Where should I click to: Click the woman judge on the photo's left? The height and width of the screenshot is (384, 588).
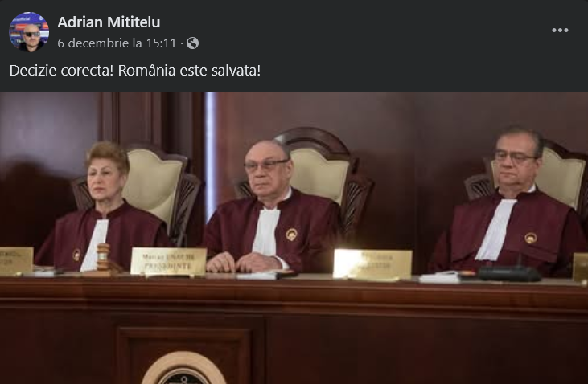103,208
